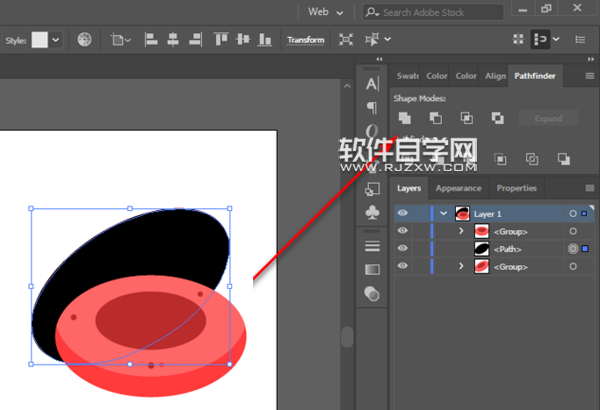Open the Web workspace dropdown

(325, 12)
